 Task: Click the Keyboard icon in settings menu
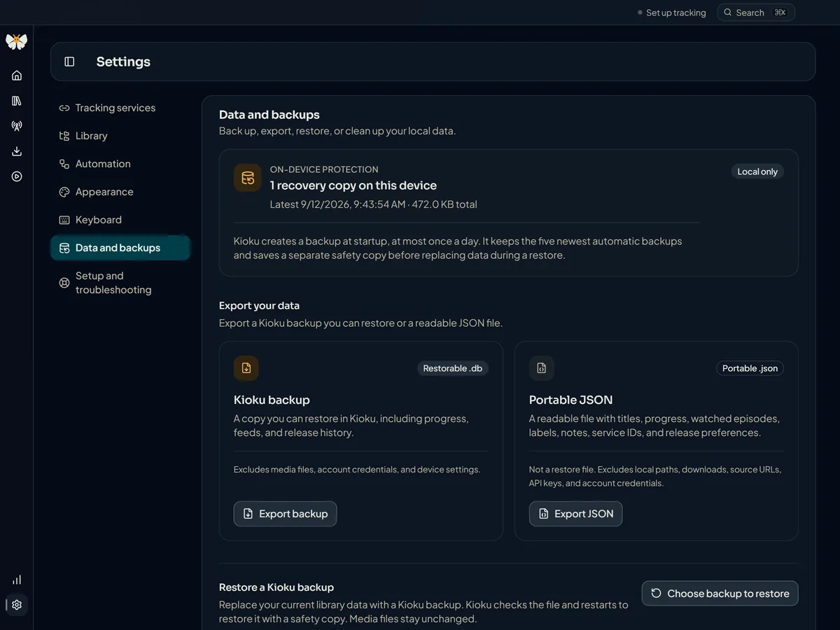coord(64,220)
